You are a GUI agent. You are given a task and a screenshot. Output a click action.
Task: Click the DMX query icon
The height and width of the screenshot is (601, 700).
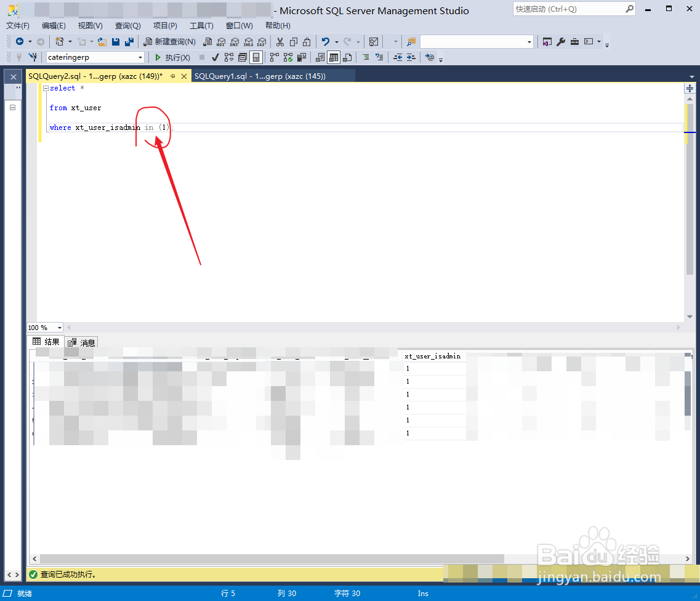point(235,41)
